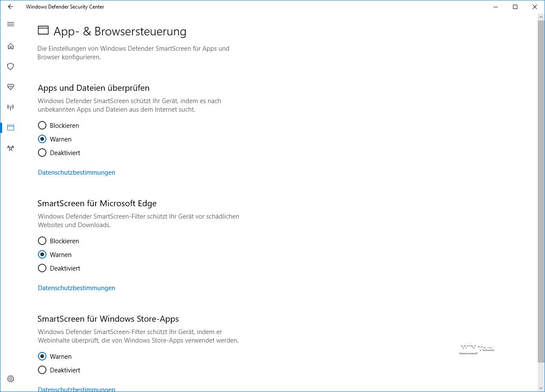Open Device health heart icon

click(11, 87)
